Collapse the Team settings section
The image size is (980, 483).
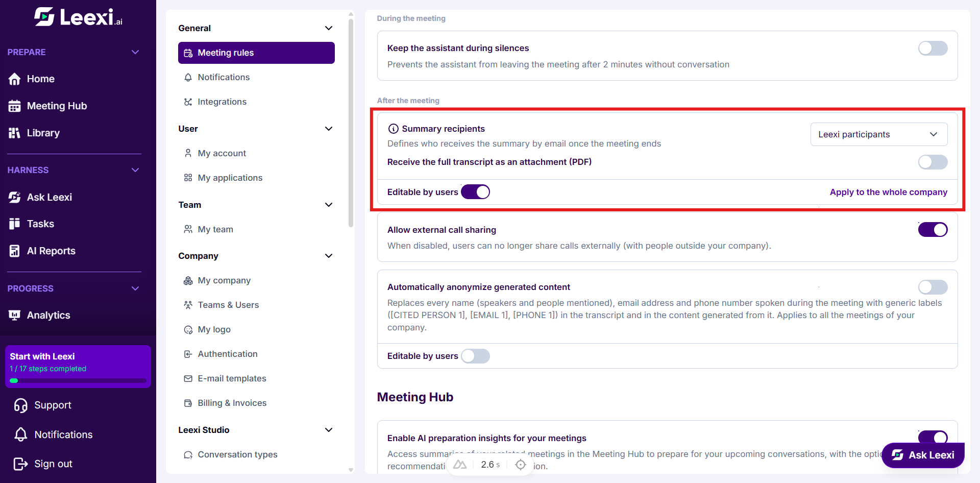[x=329, y=205]
